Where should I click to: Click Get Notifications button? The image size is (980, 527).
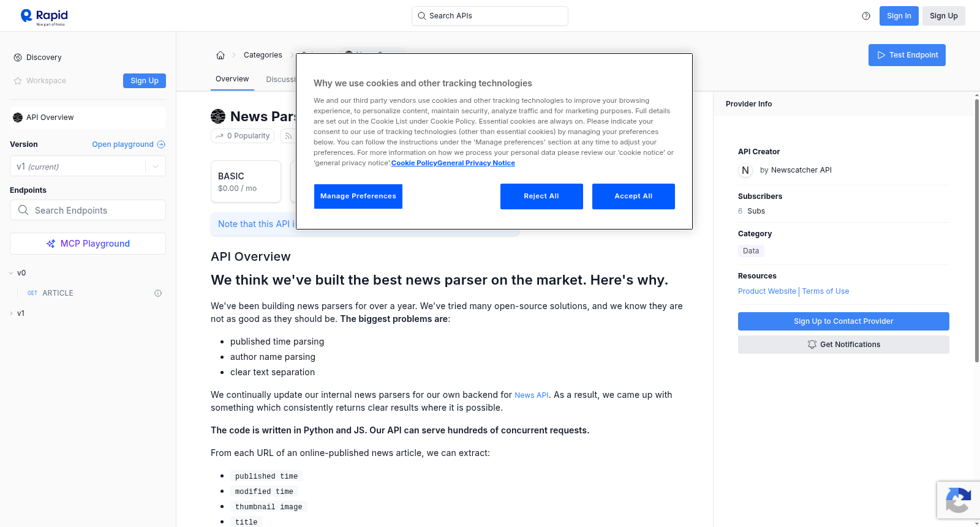coord(843,345)
